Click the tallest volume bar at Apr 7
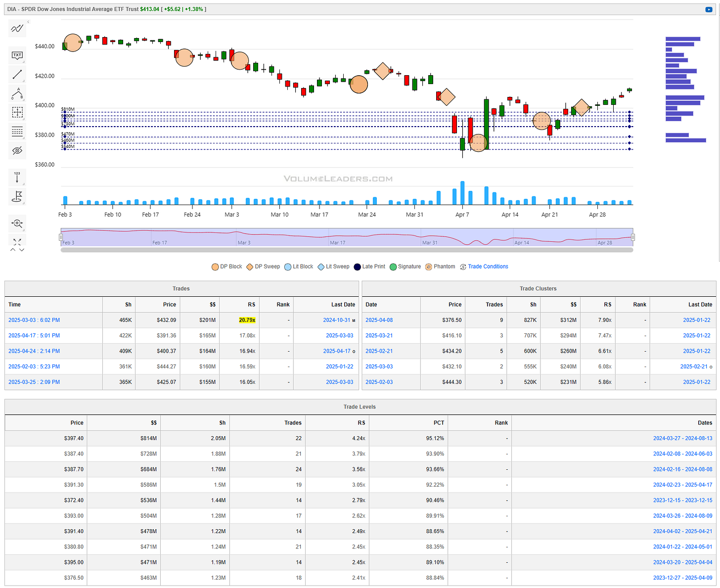The width and height of the screenshot is (720, 588). [462, 193]
